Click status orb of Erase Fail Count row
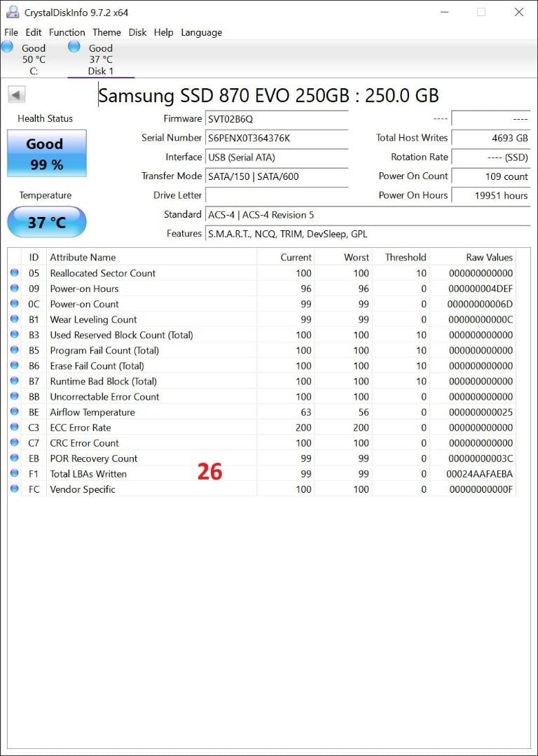Screen dimensions: 538x756 [x=15, y=365]
